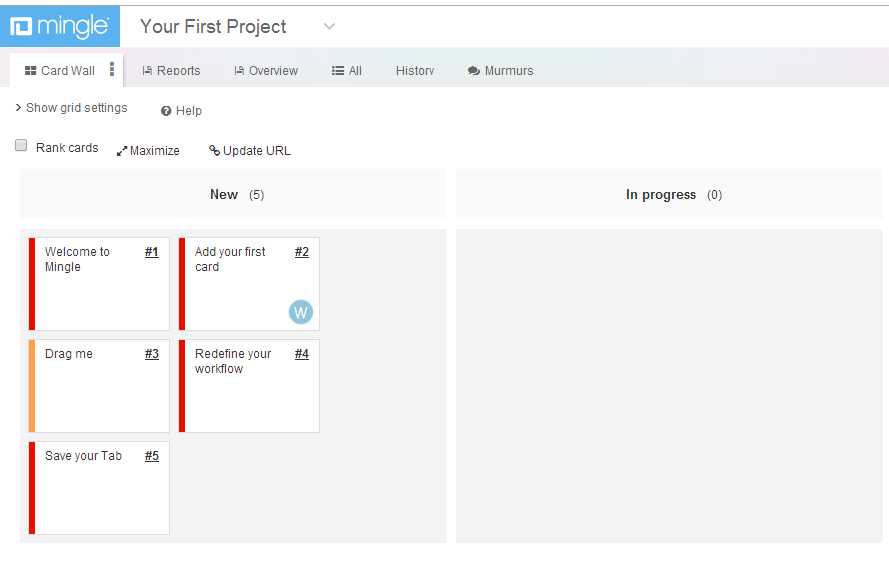Click the Your First Project title

tap(213, 27)
